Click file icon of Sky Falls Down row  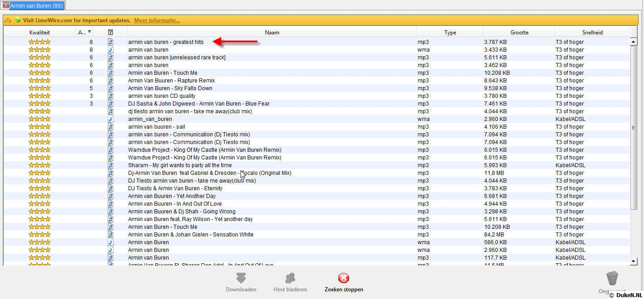click(111, 88)
